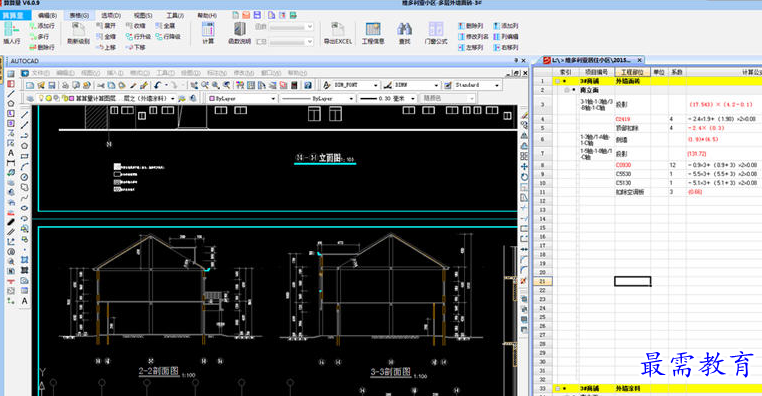The image size is (762, 396).
Task: Click the AutoCAD undo arrow icon
Action: [157, 85]
